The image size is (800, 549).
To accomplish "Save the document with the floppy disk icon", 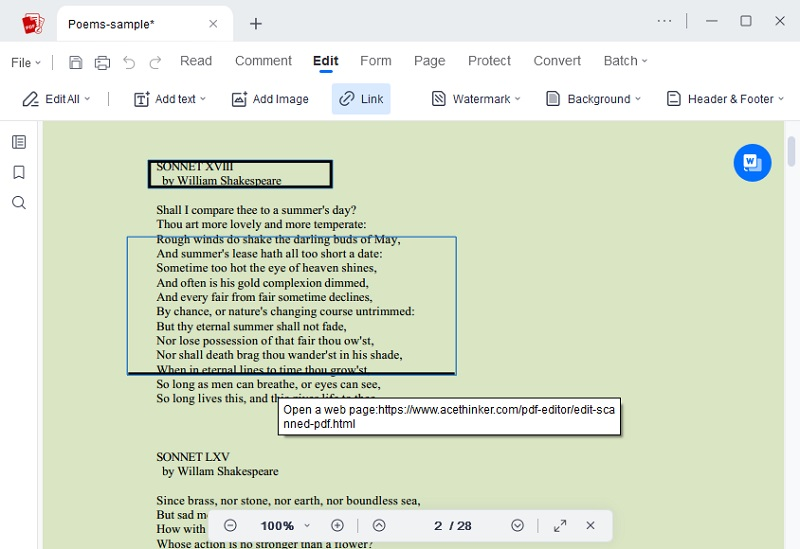I will (x=76, y=62).
